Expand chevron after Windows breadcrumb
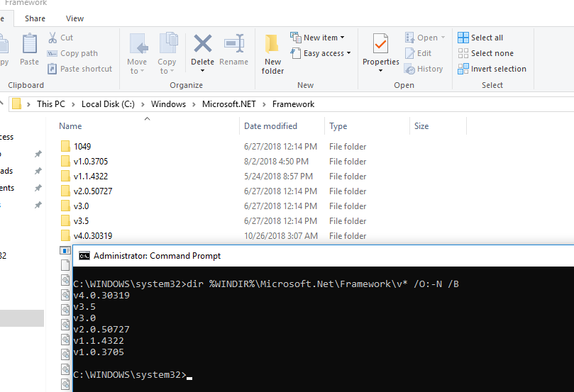The image size is (574, 392). coord(194,105)
